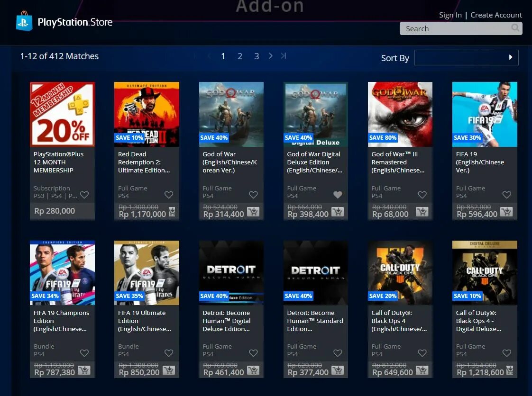Open Black Ops 4 SAVE 20% cover

click(x=400, y=272)
